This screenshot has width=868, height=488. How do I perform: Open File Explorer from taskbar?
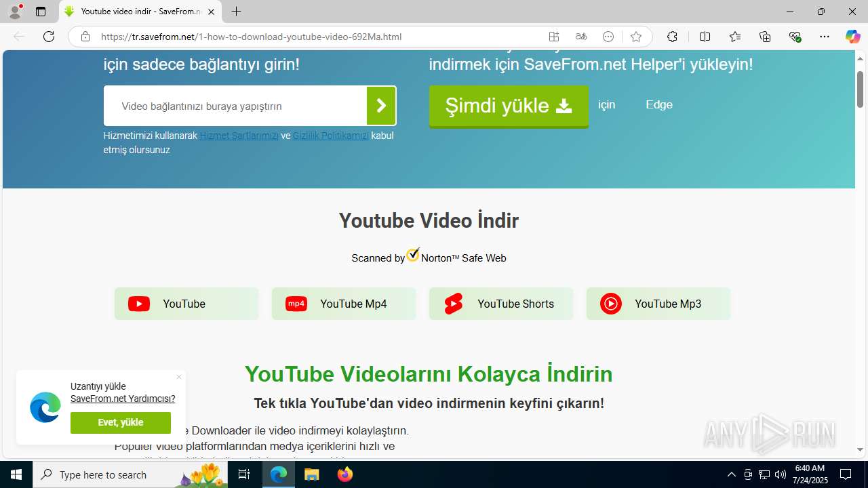coord(311,474)
